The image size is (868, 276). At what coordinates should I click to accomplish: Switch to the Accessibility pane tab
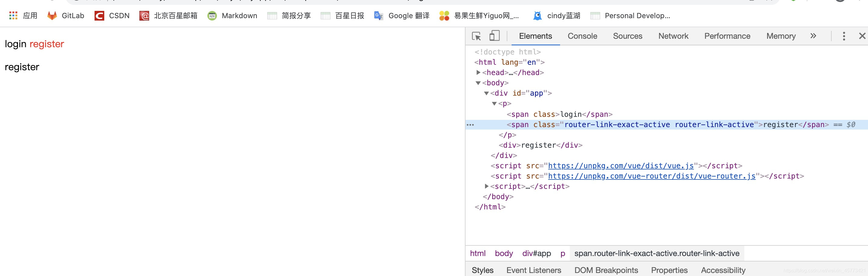pyautogui.click(x=723, y=270)
